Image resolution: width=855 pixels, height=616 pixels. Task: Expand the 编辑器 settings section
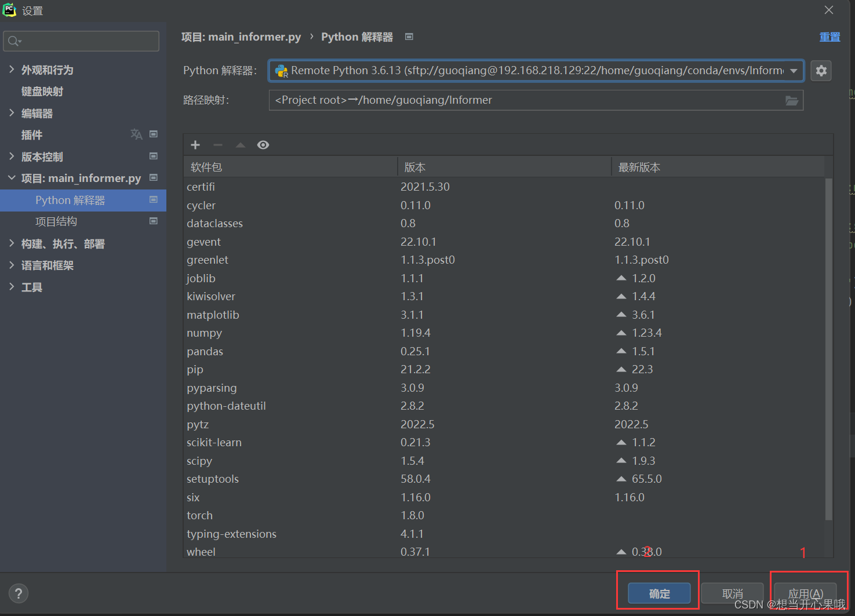tap(12, 113)
